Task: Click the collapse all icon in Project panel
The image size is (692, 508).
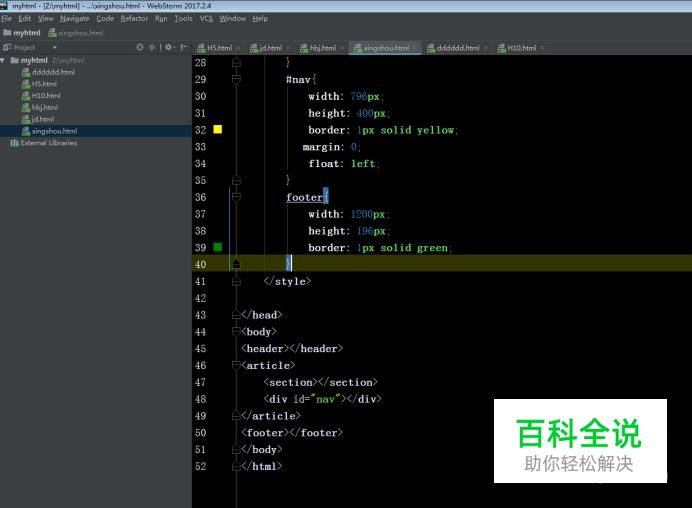Action: (x=152, y=47)
